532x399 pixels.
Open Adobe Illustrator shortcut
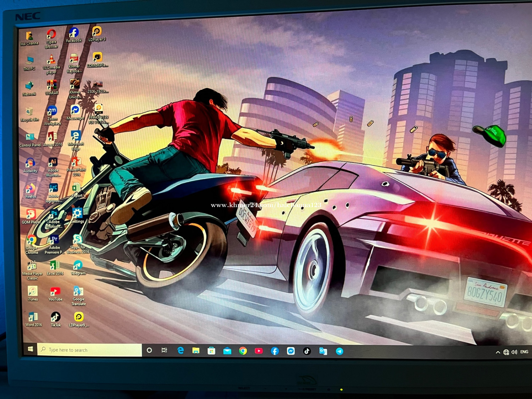pyautogui.click(x=53, y=167)
